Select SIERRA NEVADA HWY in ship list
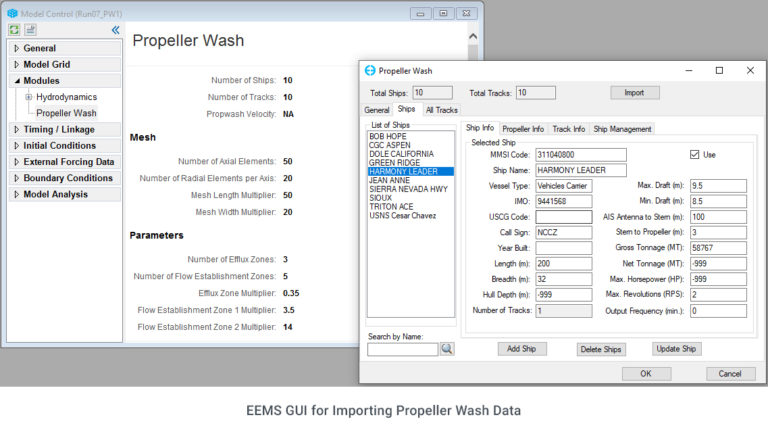The width and height of the screenshot is (768, 434). 406,189
